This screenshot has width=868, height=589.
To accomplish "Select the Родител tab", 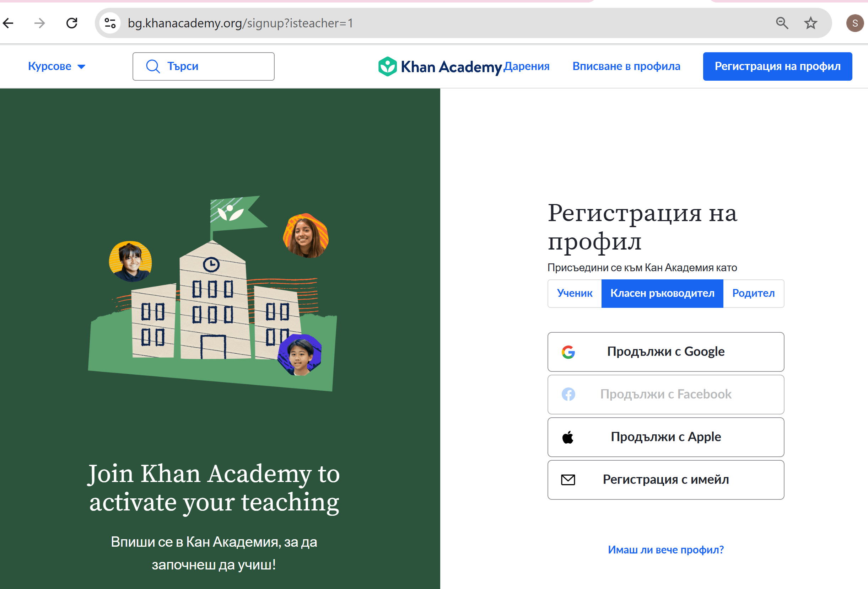I will pos(753,293).
